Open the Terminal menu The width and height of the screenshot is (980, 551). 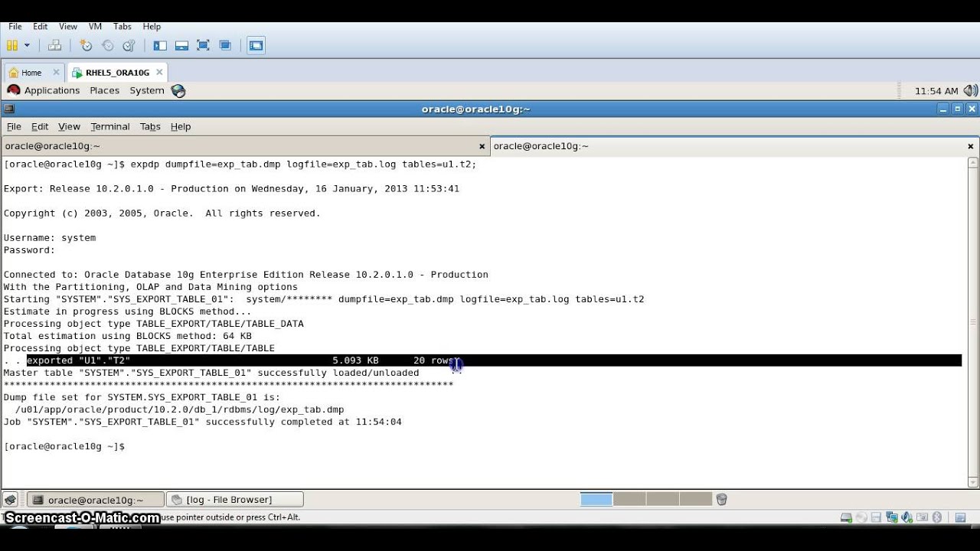click(110, 126)
